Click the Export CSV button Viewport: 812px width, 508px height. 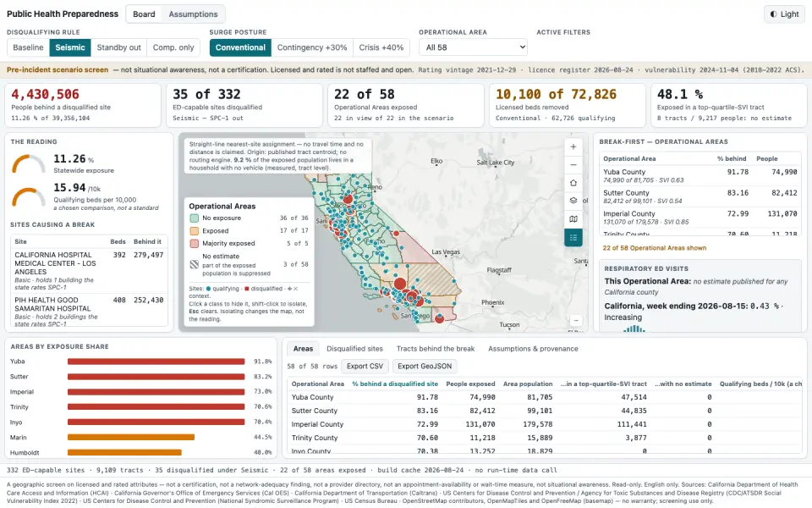coord(365,366)
